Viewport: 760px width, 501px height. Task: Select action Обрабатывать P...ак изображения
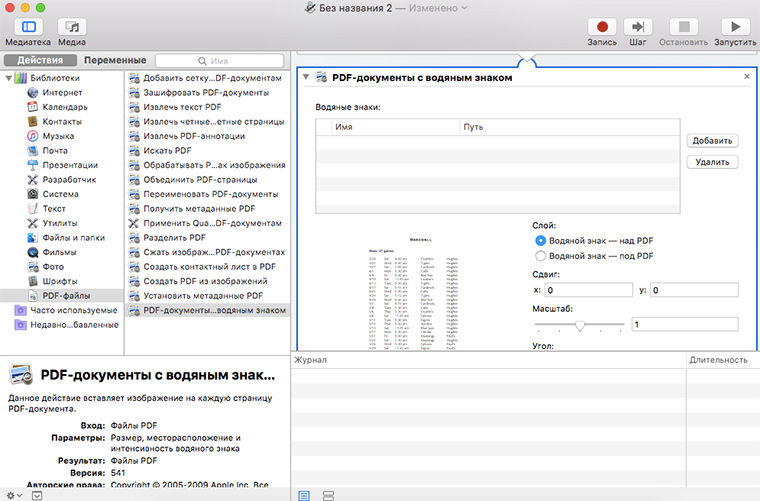(207, 165)
